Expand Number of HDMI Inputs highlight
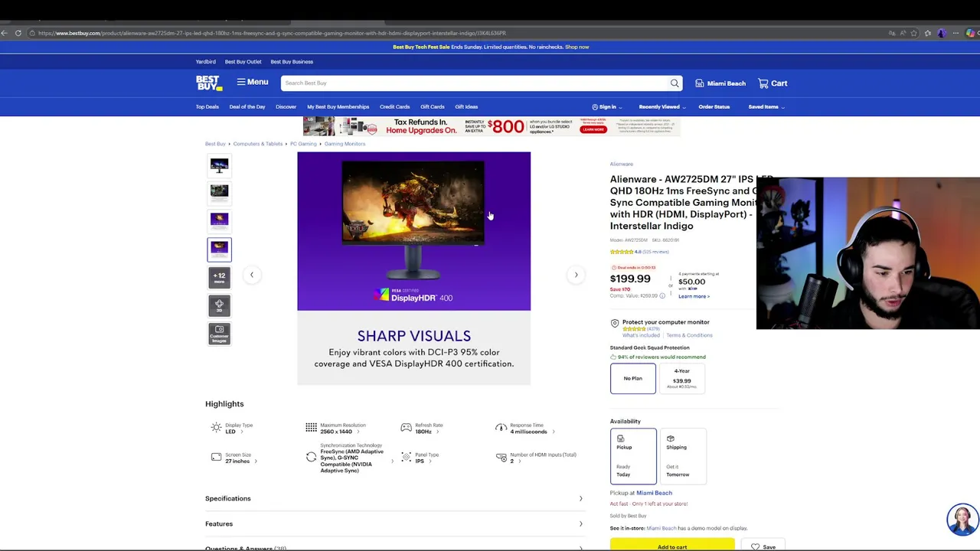Viewport: 980px width, 551px height. (x=537, y=458)
